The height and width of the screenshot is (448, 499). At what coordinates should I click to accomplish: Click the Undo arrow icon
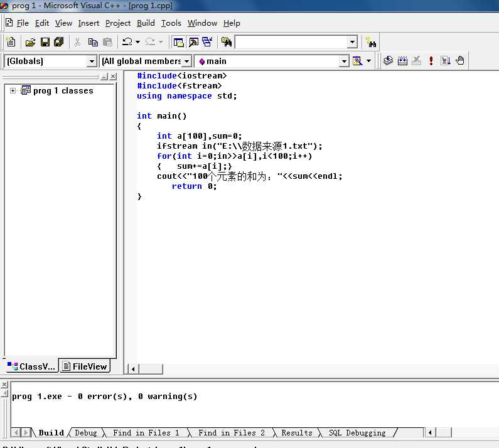click(127, 41)
